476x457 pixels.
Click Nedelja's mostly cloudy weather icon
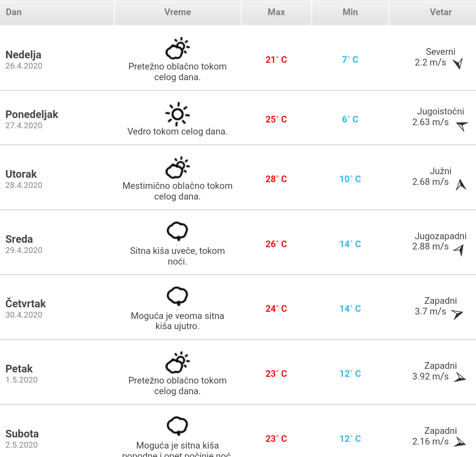click(177, 49)
